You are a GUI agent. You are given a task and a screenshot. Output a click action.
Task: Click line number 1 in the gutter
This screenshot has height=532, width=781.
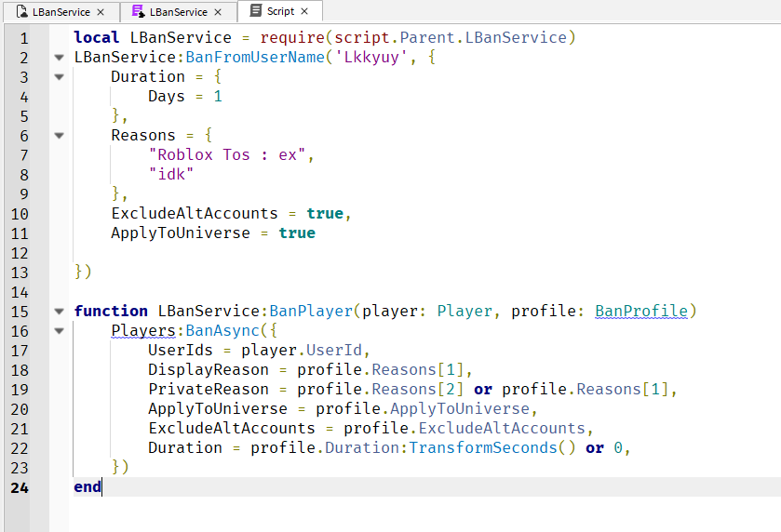coord(24,38)
